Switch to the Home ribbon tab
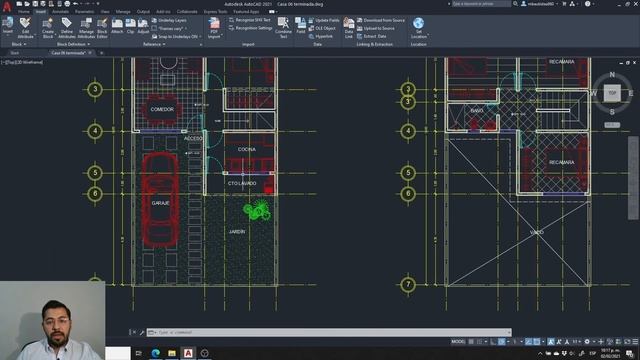 24,12
